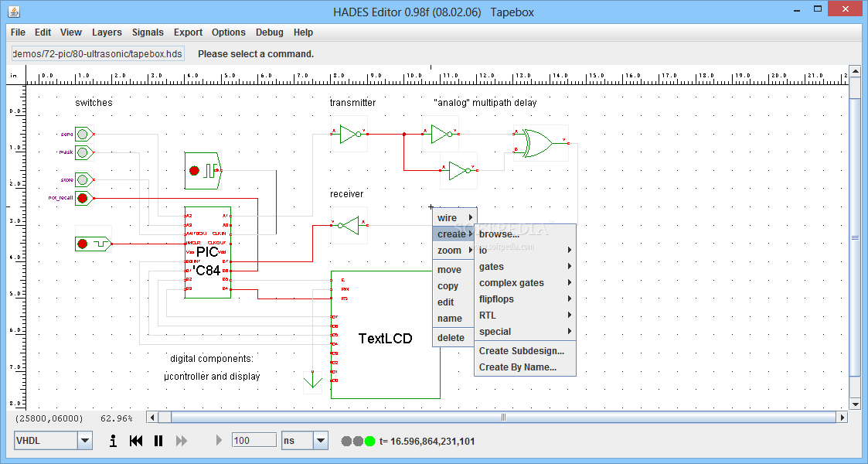Click the power-on reset pulse component
Viewport: 868px width, 464px height.
click(x=93, y=244)
